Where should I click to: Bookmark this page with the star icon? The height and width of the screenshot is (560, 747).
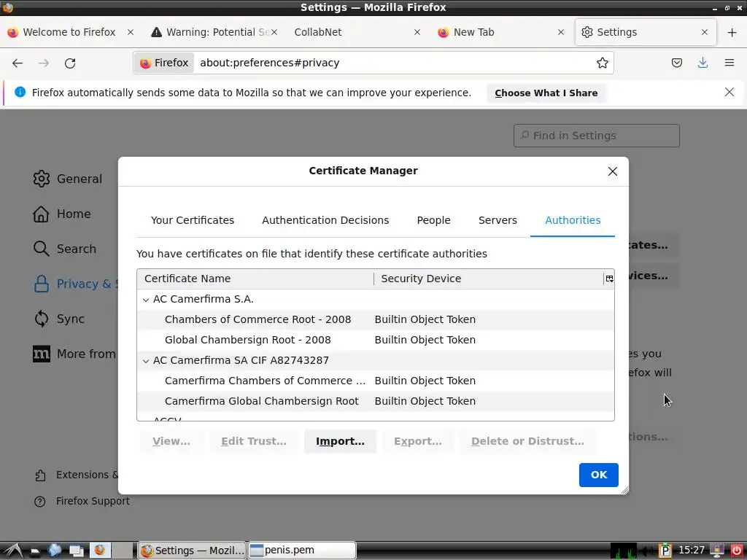[x=602, y=63]
